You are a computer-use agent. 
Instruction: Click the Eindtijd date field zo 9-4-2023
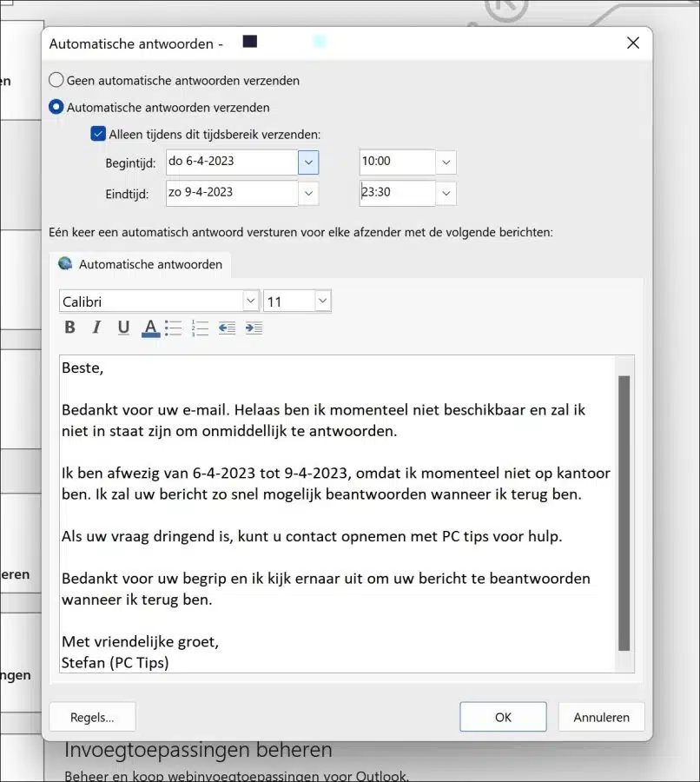coord(232,193)
